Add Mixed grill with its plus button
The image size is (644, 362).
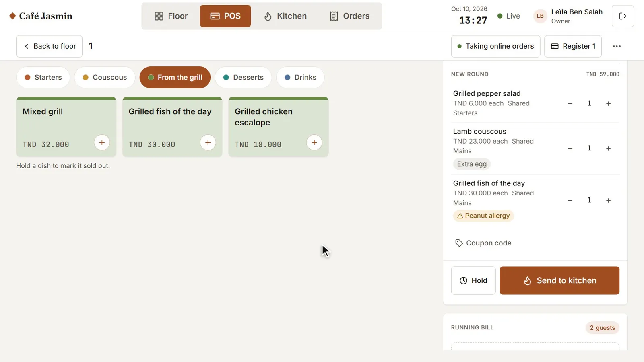click(x=102, y=142)
